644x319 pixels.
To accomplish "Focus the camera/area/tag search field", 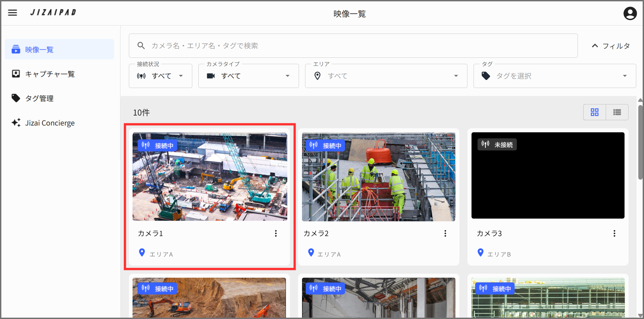I will pyautogui.click(x=353, y=46).
